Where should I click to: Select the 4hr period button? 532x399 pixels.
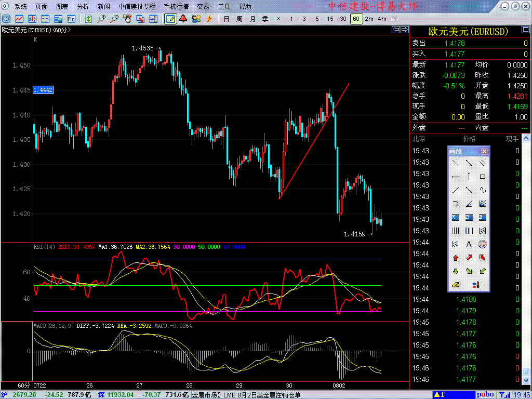click(x=382, y=19)
